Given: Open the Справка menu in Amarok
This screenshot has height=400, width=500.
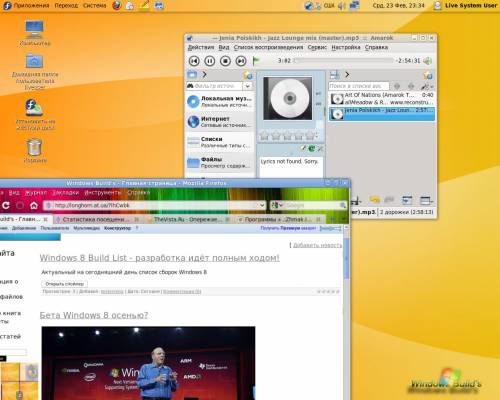Looking at the screenshot, I should coord(376,47).
